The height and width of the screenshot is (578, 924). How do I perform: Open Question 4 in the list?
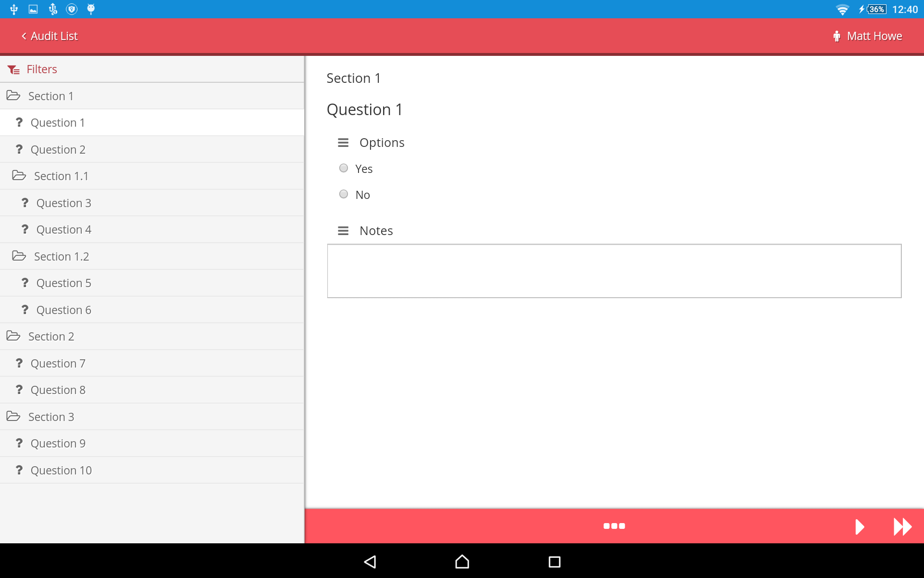pyautogui.click(x=152, y=230)
